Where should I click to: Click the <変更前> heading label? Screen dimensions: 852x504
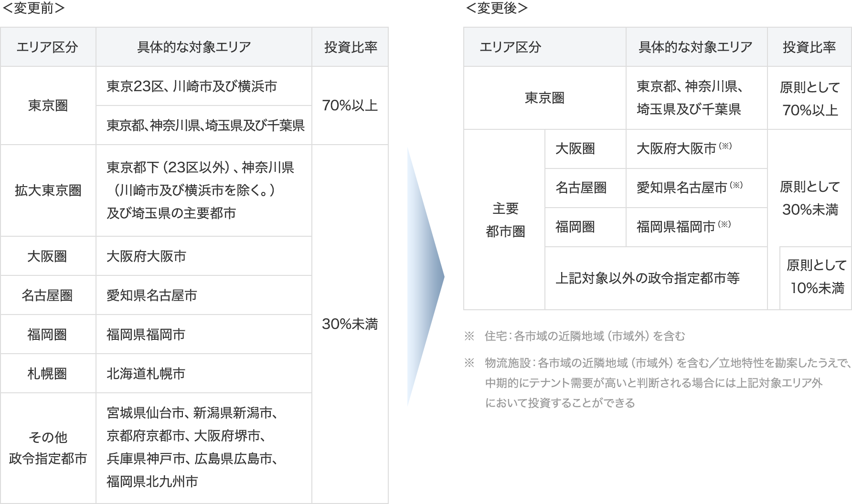point(33,8)
